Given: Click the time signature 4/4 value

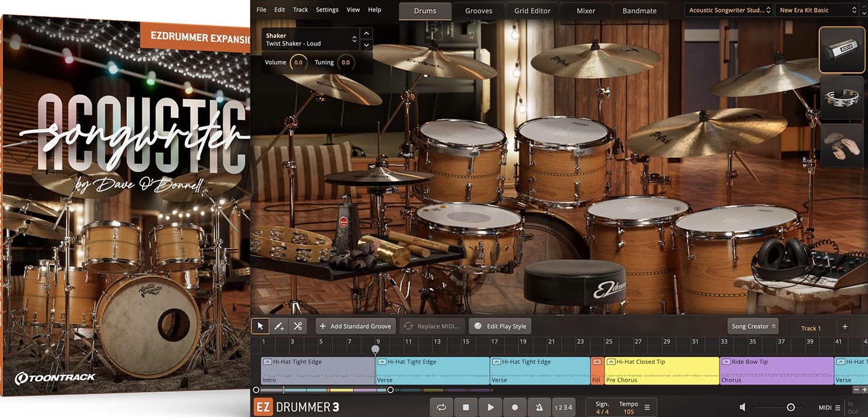Looking at the screenshot, I should pyautogui.click(x=602, y=412).
